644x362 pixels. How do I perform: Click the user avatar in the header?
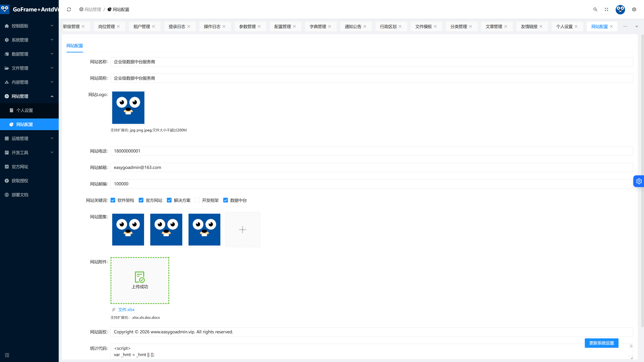click(x=620, y=10)
